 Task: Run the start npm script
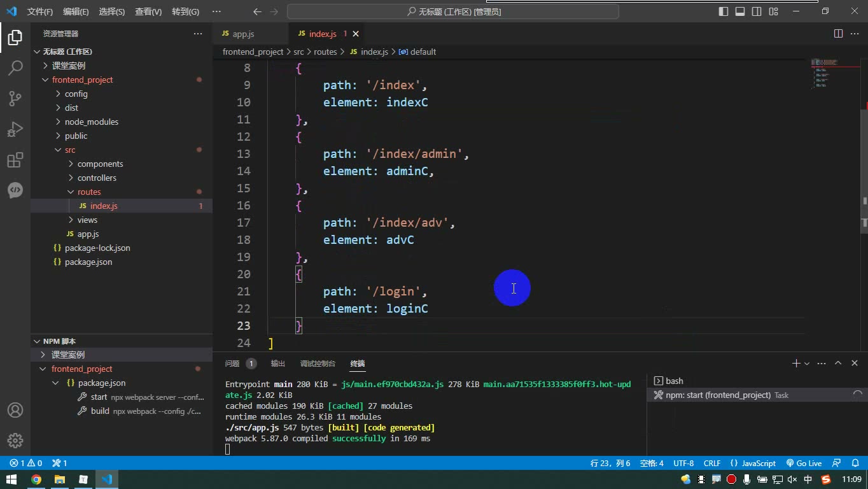coord(99,397)
